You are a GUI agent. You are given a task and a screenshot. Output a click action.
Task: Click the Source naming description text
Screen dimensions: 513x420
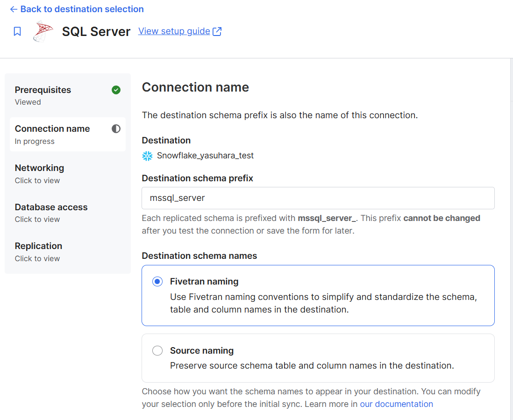tap(312, 366)
